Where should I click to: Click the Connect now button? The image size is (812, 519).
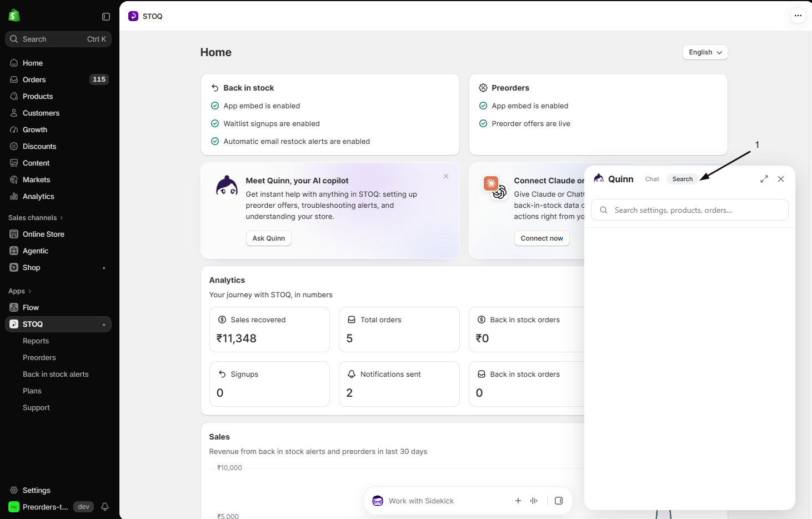coord(542,238)
